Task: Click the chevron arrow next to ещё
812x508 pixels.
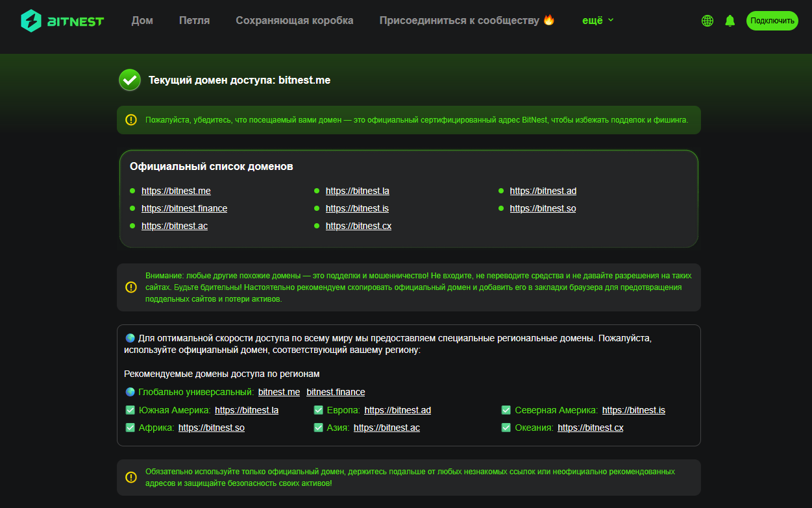Action: (x=611, y=21)
